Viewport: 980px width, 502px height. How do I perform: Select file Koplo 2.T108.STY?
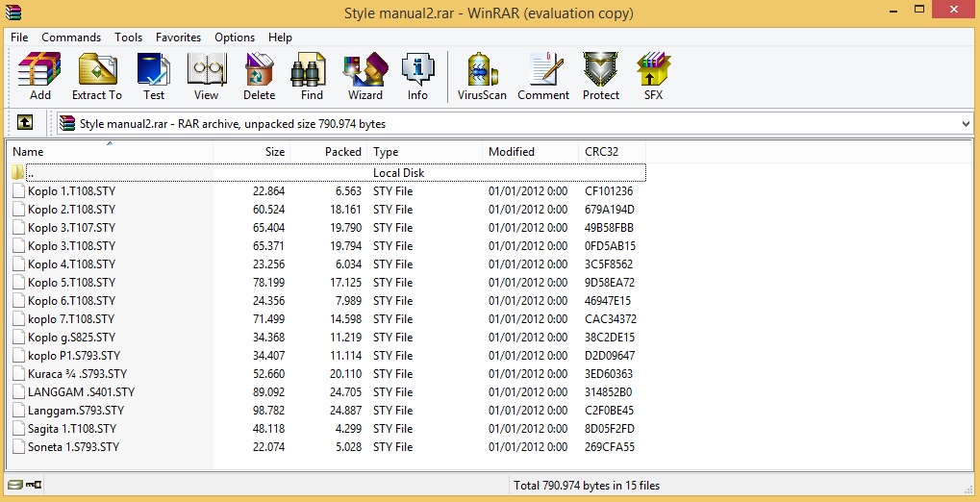71,210
